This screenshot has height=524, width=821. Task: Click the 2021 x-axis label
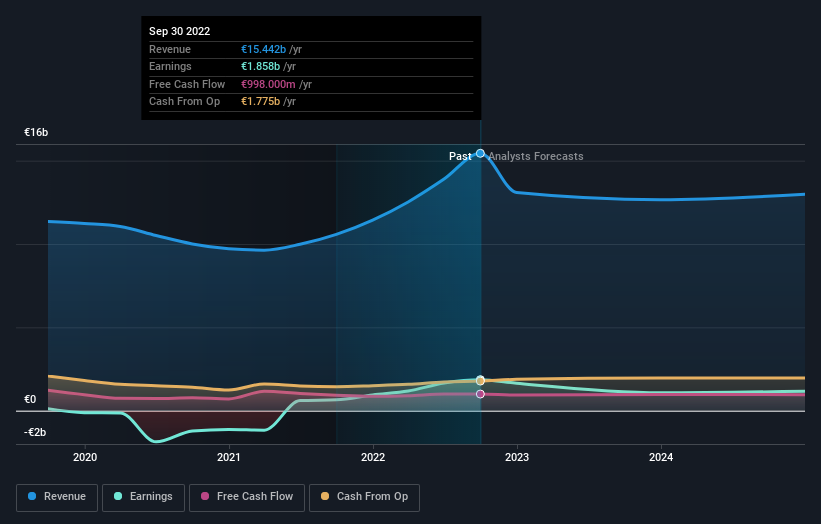pyautogui.click(x=229, y=458)
